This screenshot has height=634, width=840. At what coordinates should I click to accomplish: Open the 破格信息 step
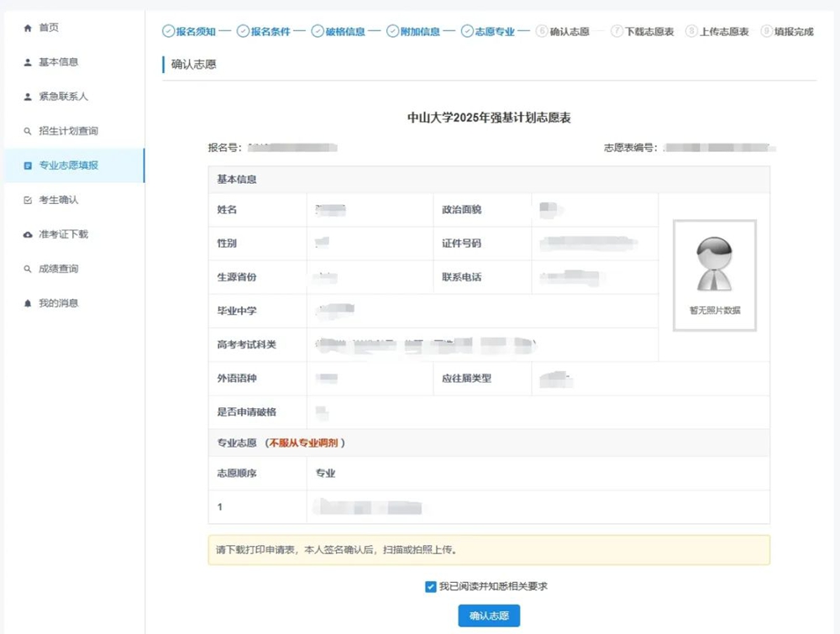click(x=339, y=32)
